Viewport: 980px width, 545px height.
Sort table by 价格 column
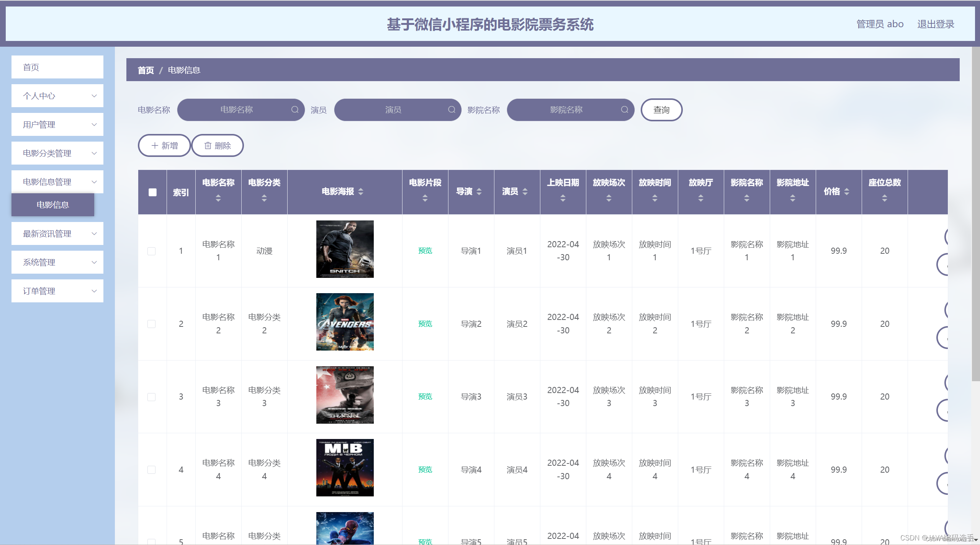click(x=847, y=191)
